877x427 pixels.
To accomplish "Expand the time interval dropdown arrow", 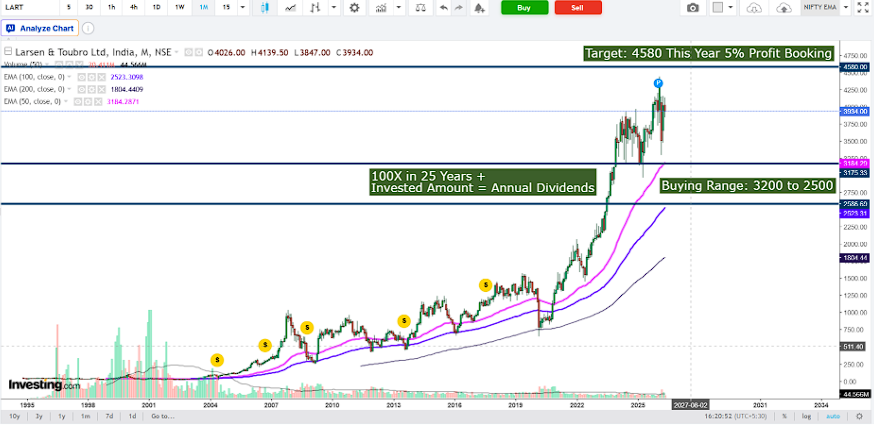I will click(x=242, y=7).
